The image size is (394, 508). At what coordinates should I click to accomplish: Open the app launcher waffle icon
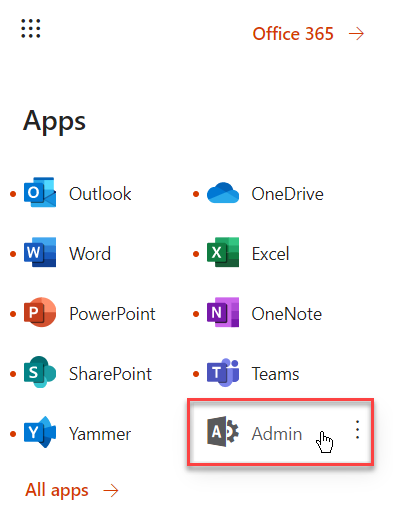point(31,28)
